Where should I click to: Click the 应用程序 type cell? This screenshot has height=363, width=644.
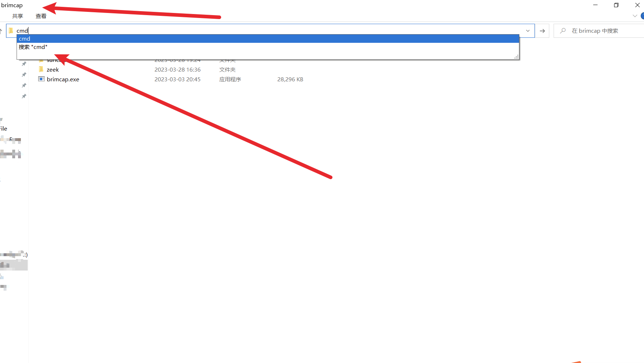[x=230, y=80]
